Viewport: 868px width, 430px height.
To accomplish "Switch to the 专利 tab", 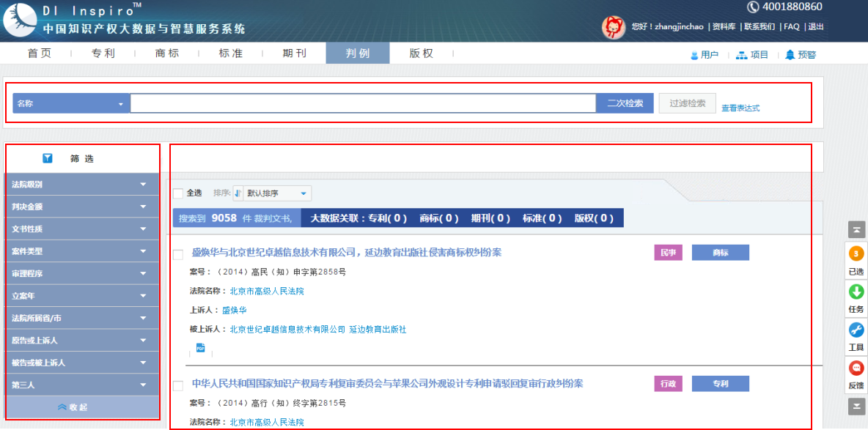I will pos(103,53).
